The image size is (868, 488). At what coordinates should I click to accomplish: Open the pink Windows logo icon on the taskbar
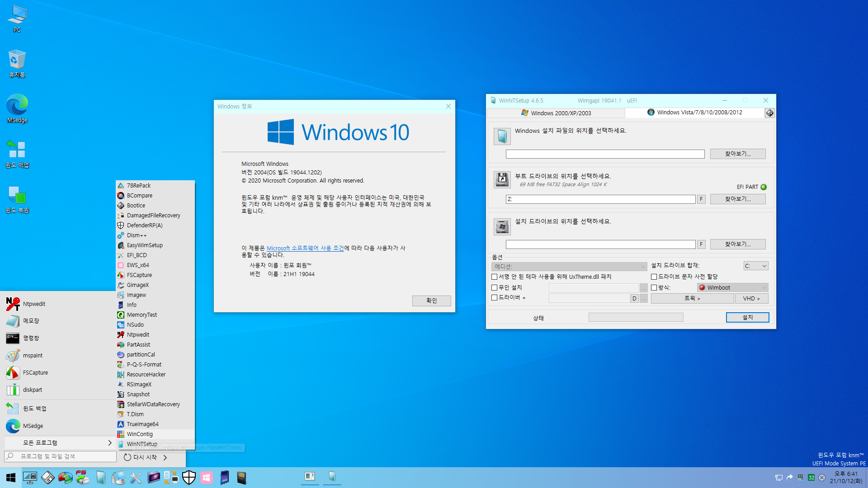207,478
